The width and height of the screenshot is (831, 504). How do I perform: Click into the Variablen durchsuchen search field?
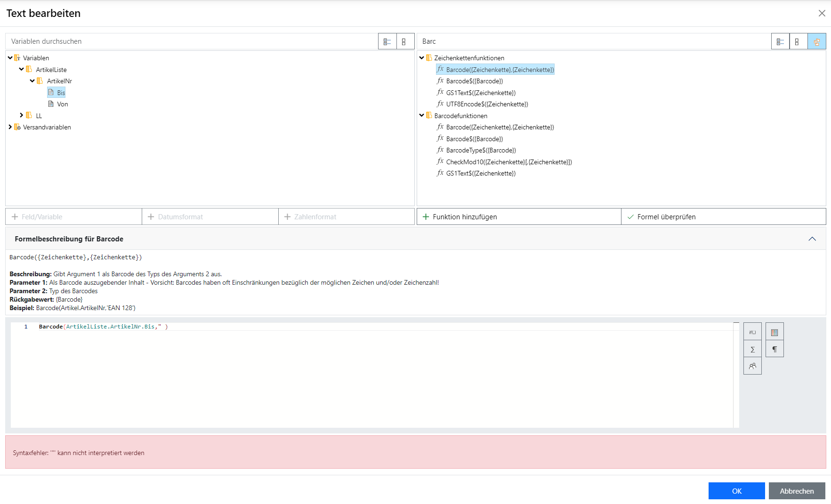192,41
